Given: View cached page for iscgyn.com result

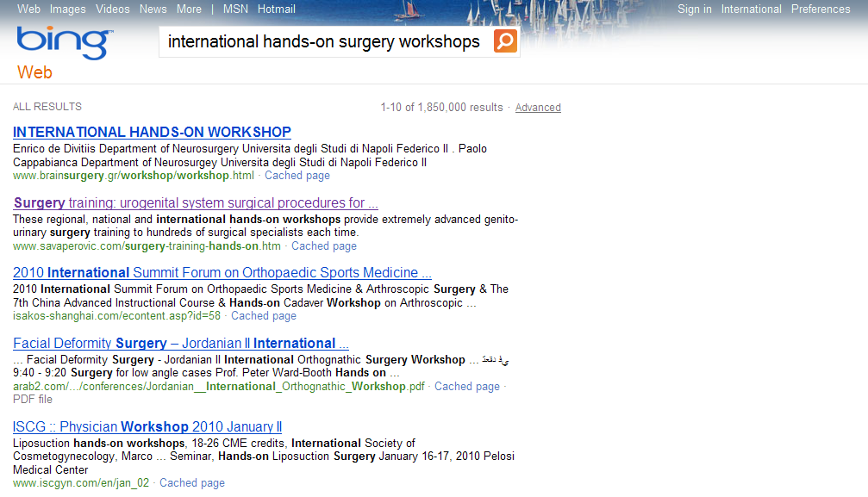Looking at the screenshot, I should 191,483.
